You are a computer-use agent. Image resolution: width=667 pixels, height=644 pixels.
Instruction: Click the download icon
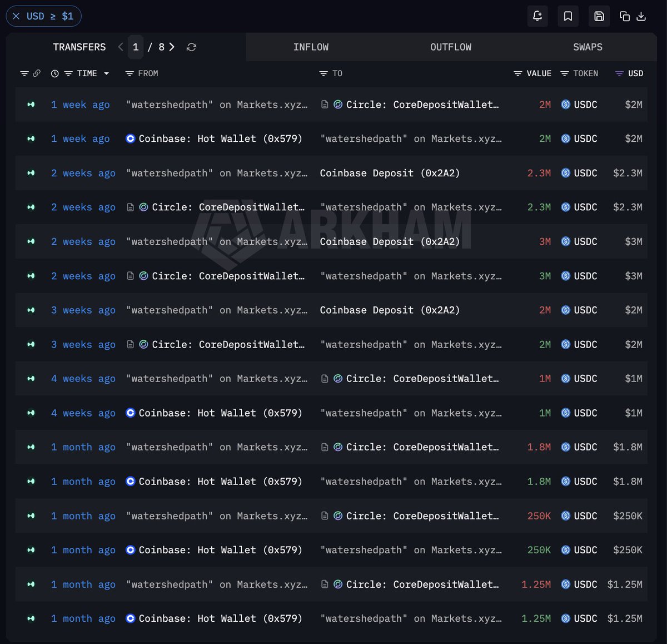(x=641, y=16)
